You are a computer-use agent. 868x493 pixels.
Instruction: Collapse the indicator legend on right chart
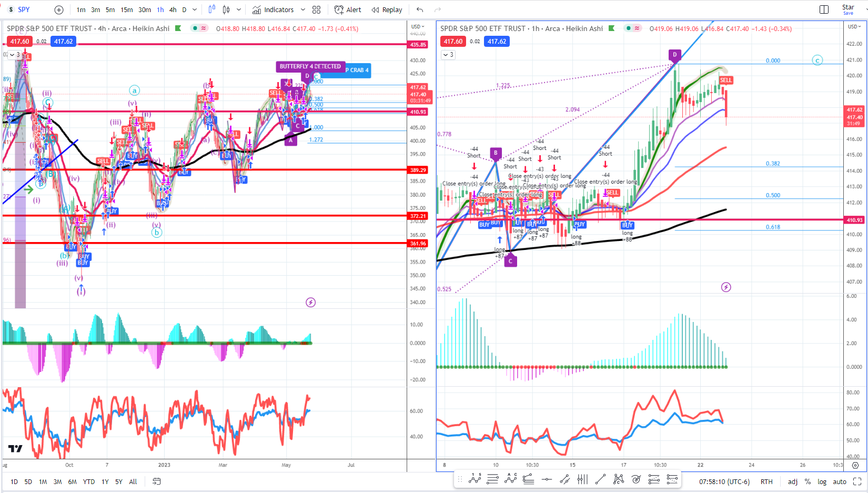click(448, 55)
